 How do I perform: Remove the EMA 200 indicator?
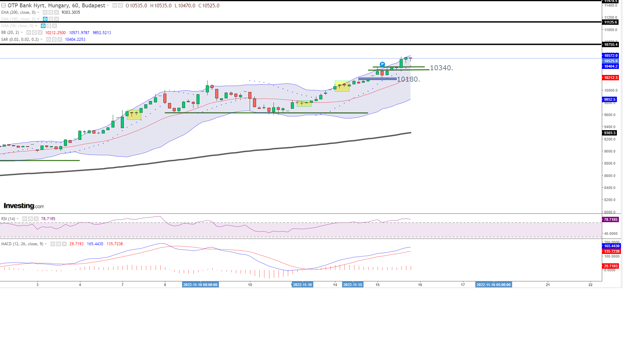coord(57,12)
